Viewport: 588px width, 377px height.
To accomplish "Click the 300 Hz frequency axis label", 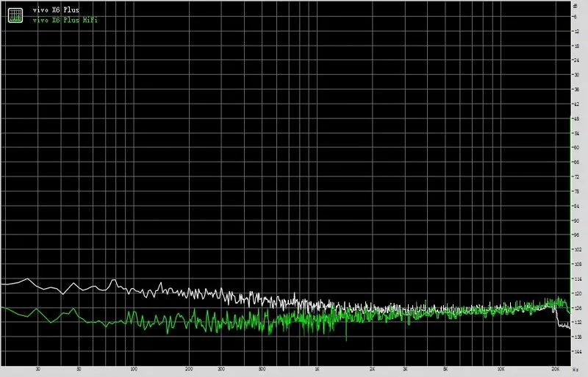I will (x=221, y=369).
